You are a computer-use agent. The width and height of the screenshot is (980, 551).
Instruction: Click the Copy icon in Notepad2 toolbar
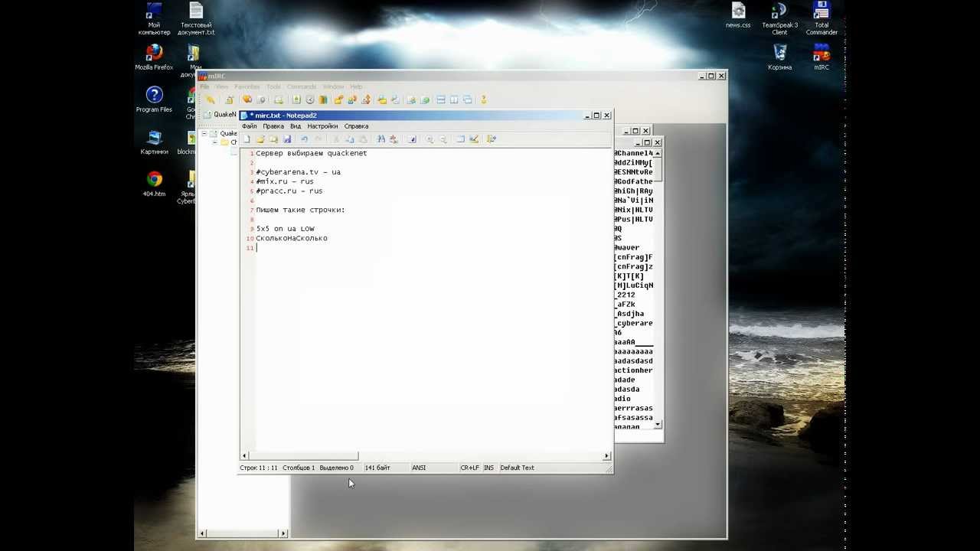(349, 139)
